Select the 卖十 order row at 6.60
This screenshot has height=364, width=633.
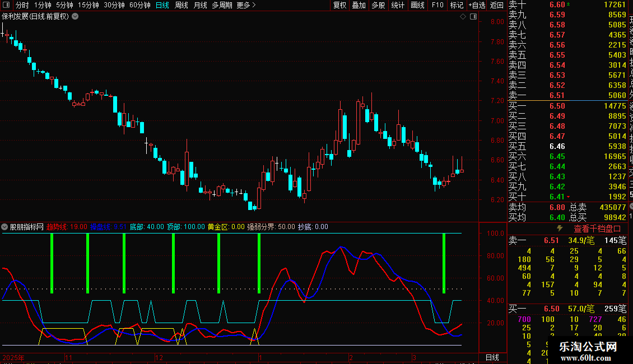coord(567,5)
